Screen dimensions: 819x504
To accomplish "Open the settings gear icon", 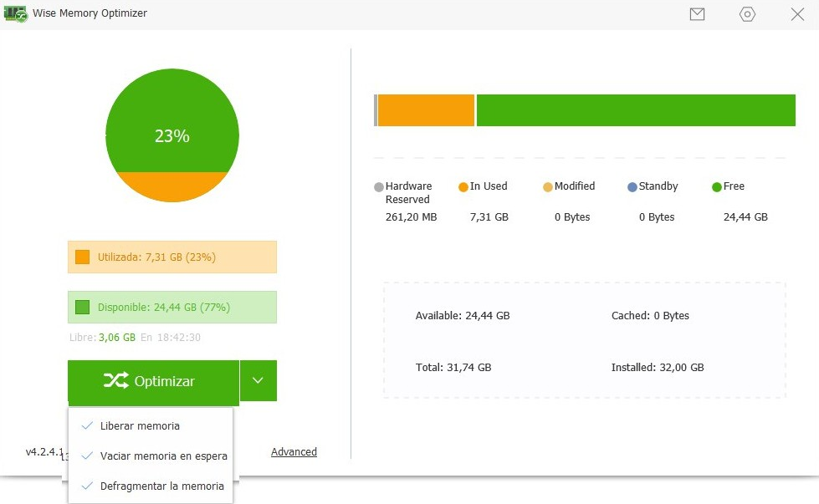I will [x=746, y=14].
